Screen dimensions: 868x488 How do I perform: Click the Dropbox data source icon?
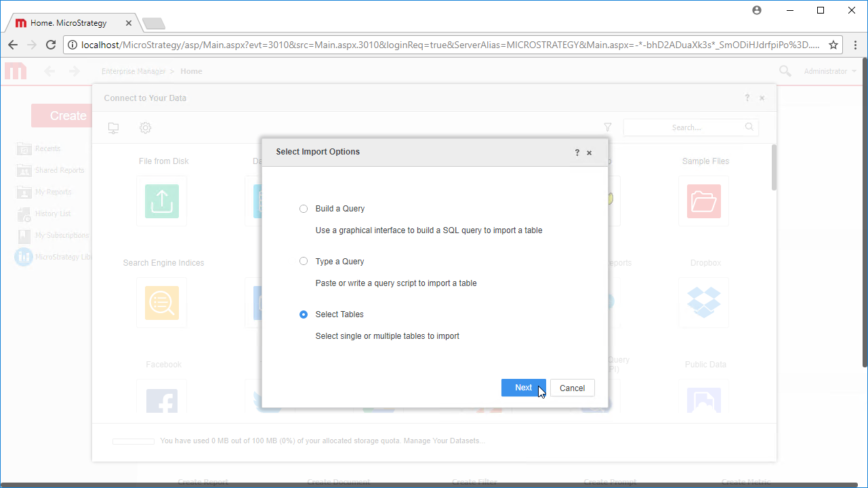tap(703, 302)
